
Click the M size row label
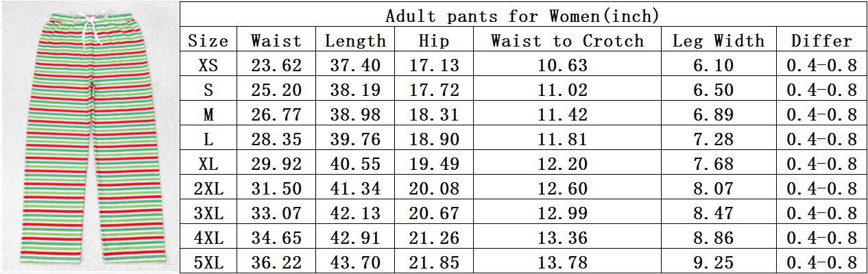click(208, 115)
